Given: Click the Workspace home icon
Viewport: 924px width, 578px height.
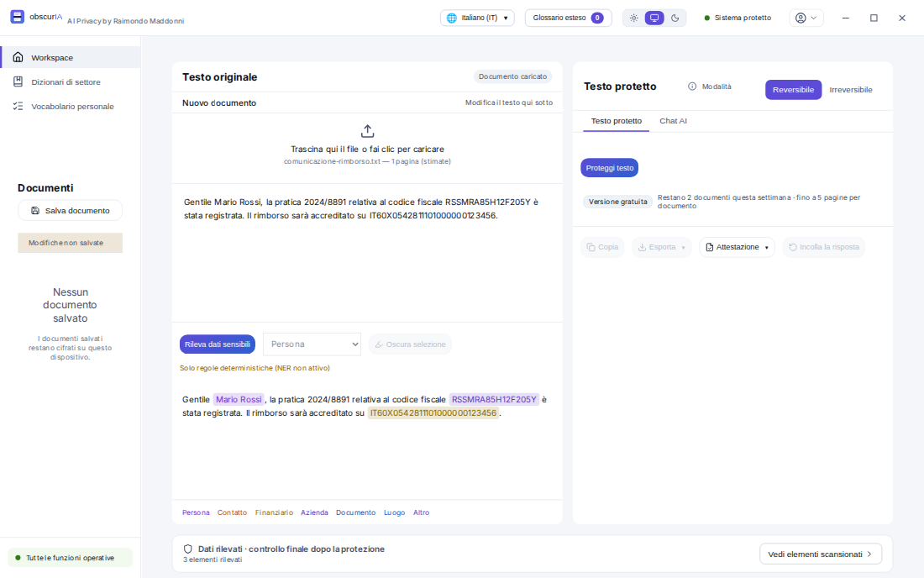Looking at the screenshot, I should (x=18, y=57).
